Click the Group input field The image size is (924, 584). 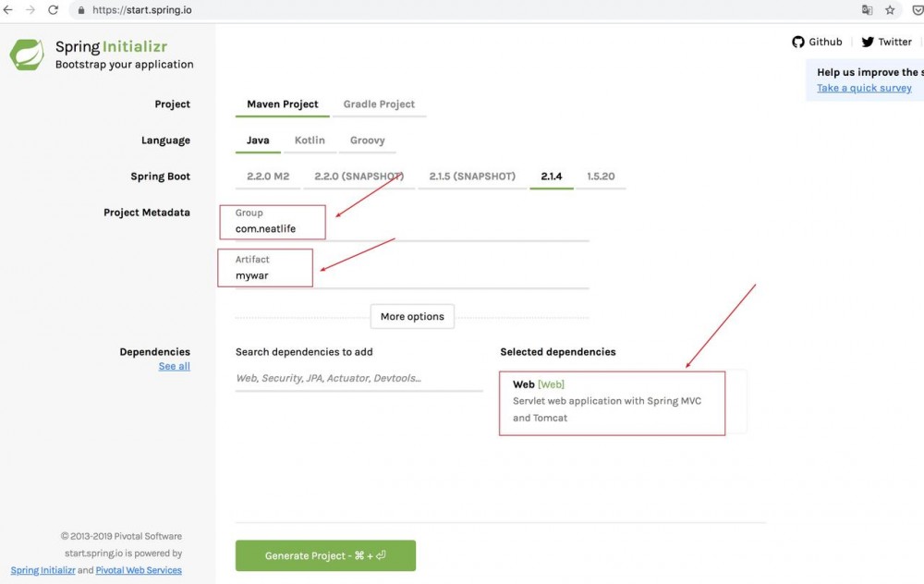pyautogui.click(x=407, y=229)
